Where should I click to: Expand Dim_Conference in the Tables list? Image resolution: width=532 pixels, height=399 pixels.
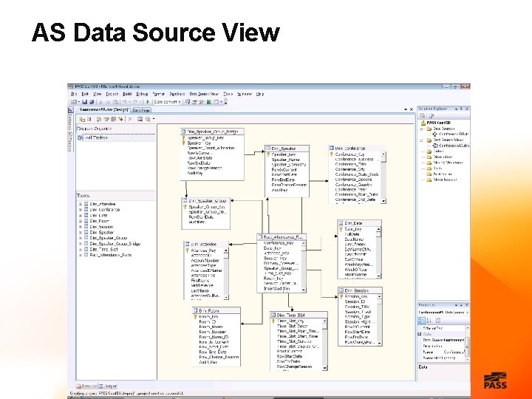point(81,210)
